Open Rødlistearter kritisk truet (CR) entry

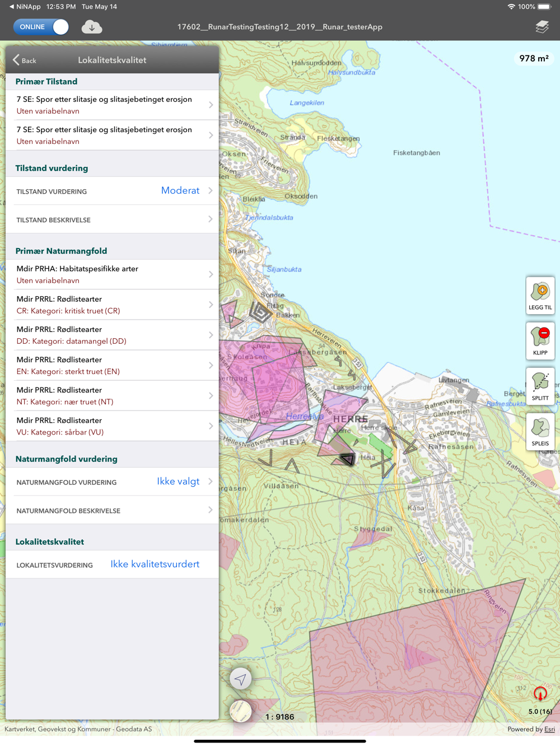(x=112, y=305)
